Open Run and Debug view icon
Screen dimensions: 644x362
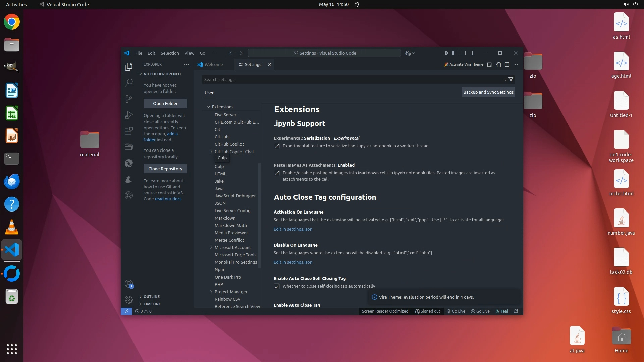click(129, 115)
